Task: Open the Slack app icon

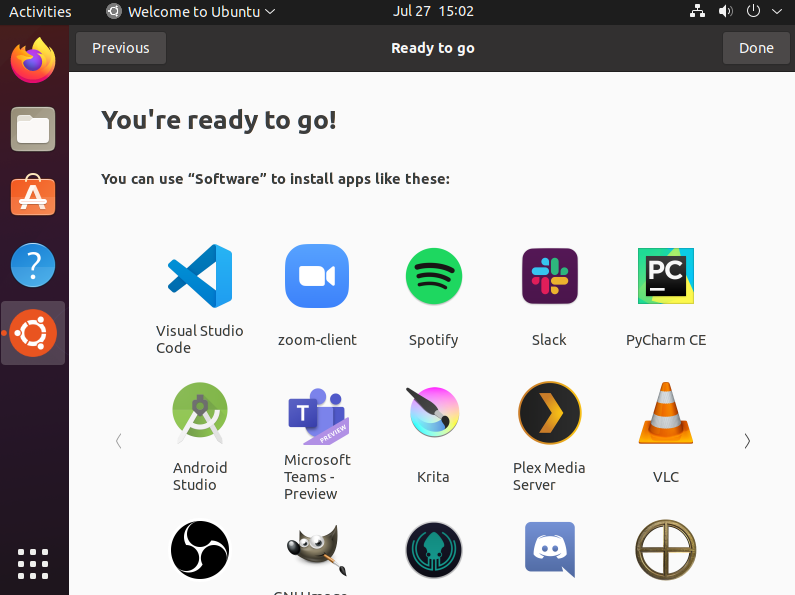Action: point(550,276)
